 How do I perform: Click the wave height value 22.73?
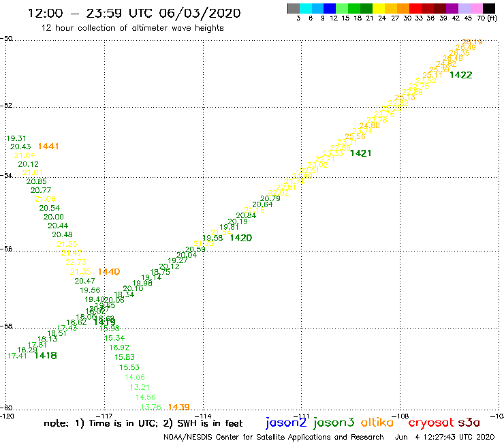76,262
